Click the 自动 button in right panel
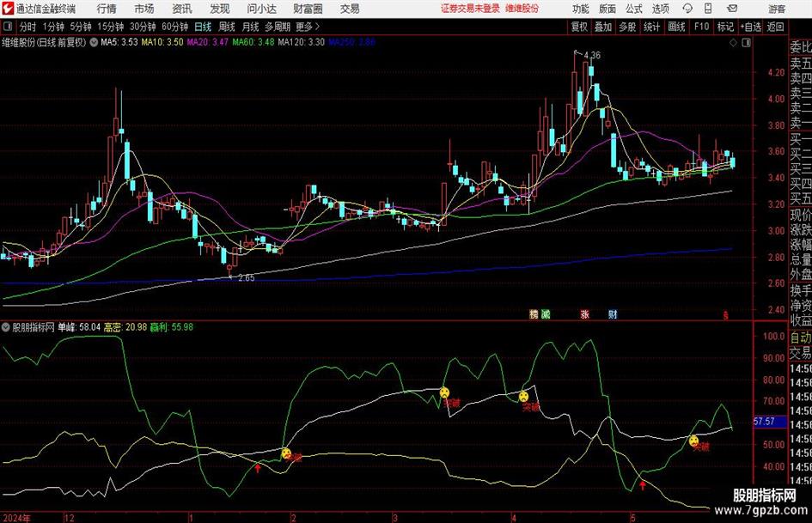 click(x=800, y=338)
